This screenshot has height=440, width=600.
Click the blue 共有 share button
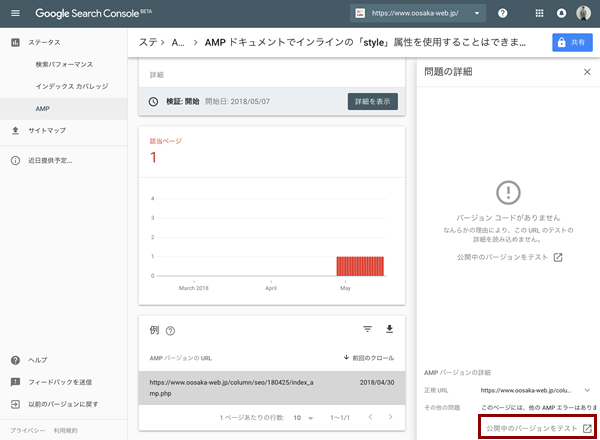pos(572,42)
